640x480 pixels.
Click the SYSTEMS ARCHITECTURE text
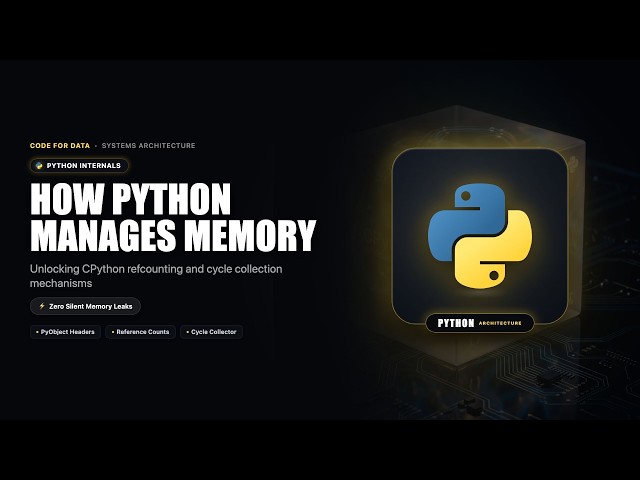(x=148, y=145)
